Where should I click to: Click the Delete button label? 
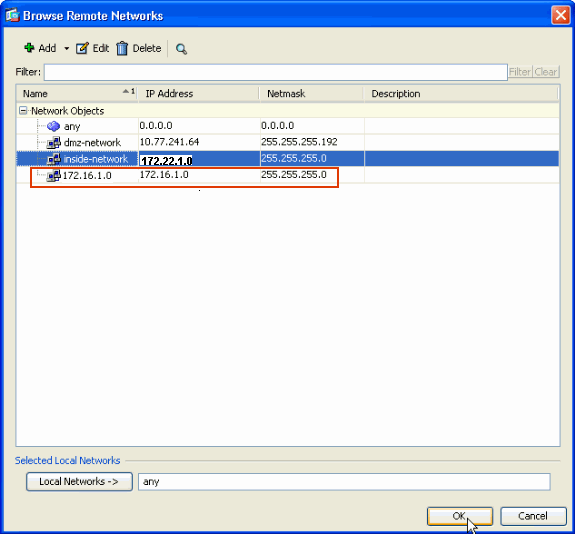pyautogui.click(x=147, y=48)
